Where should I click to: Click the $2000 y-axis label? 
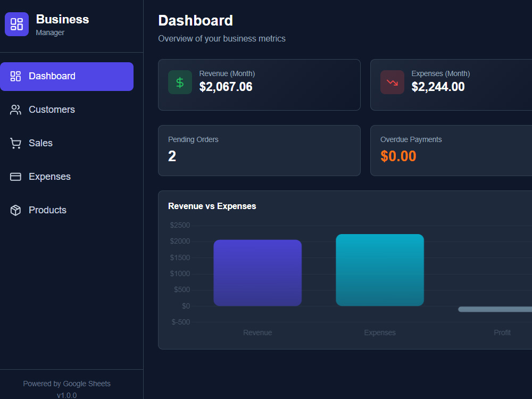[180, 241]
